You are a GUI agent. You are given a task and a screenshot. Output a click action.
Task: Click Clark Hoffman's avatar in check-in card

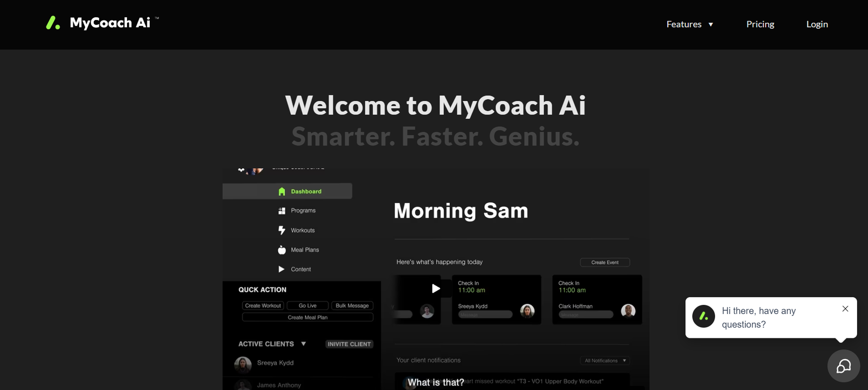click(628, 310)
